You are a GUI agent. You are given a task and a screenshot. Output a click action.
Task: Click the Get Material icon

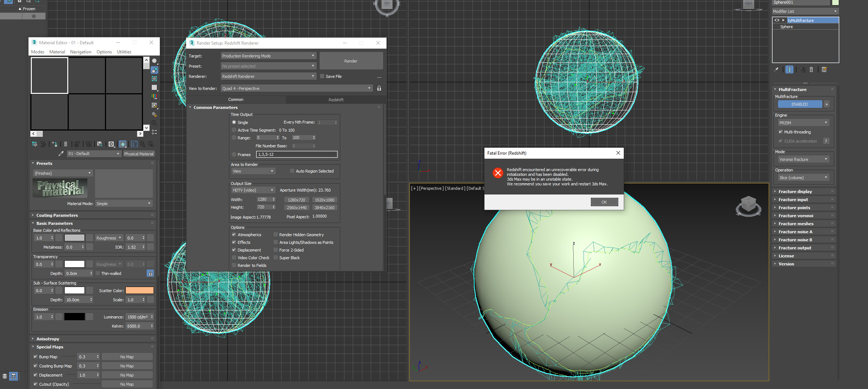tap(35, 144)
